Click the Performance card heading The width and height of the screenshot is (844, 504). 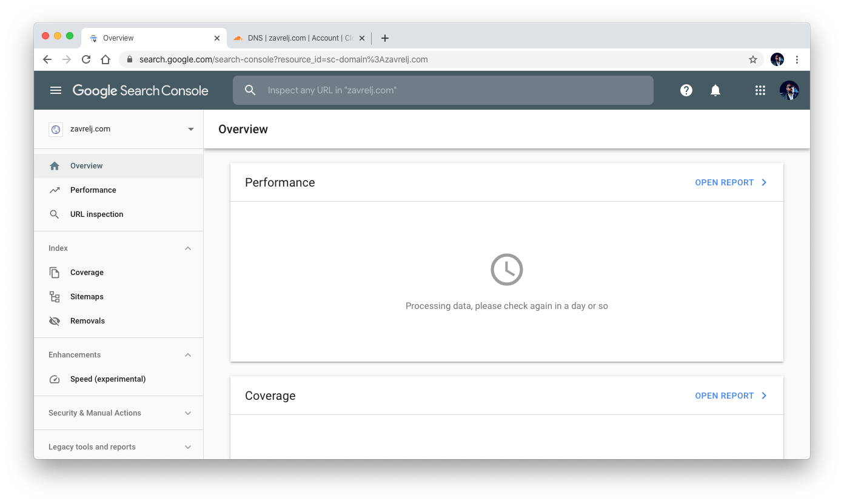(280, 182)
